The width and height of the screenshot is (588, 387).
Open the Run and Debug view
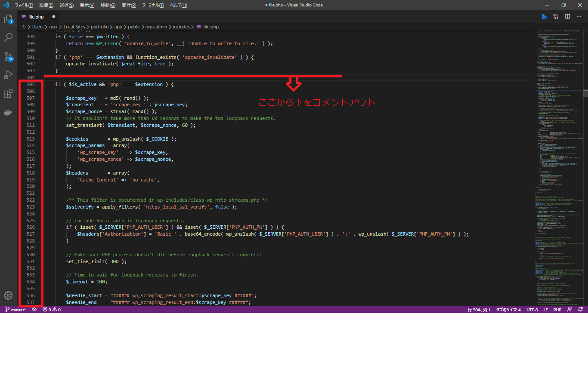8,75
